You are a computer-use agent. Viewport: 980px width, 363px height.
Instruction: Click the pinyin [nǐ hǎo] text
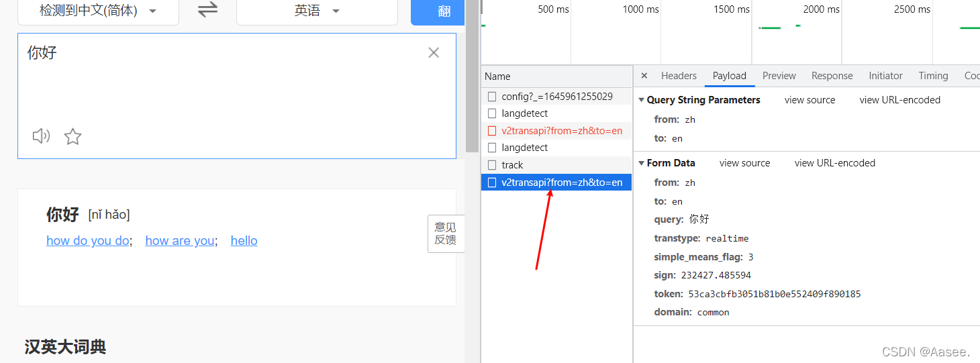tap(109, 215)
